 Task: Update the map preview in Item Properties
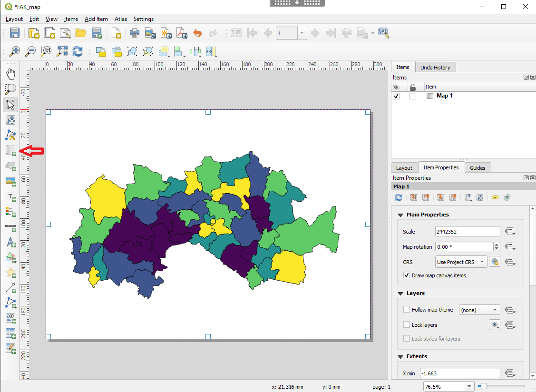(x=399, y=197)
